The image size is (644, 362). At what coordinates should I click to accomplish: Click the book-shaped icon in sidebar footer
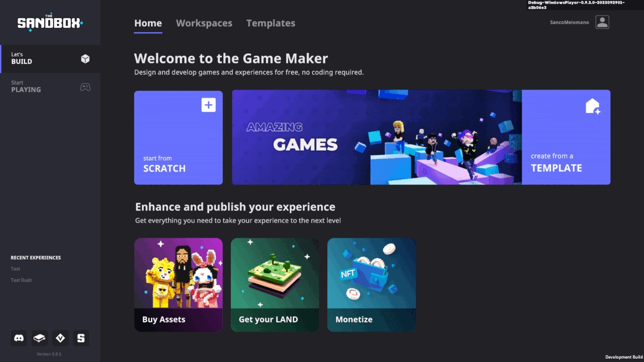[x=40, y=338]
